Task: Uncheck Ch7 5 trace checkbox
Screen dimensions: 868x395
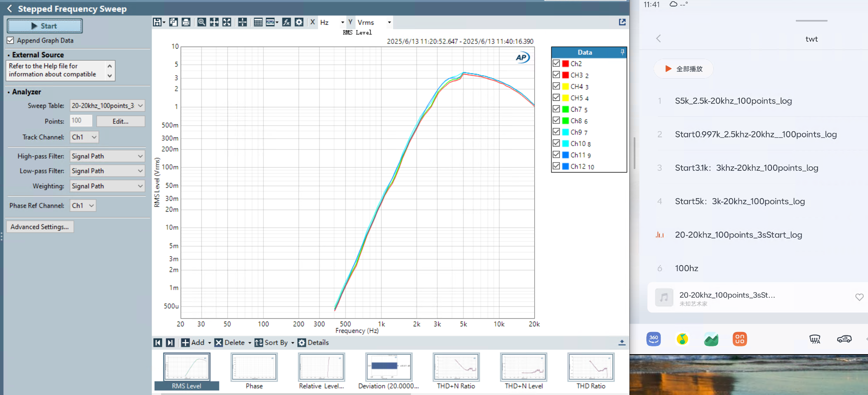Action: 556,109
